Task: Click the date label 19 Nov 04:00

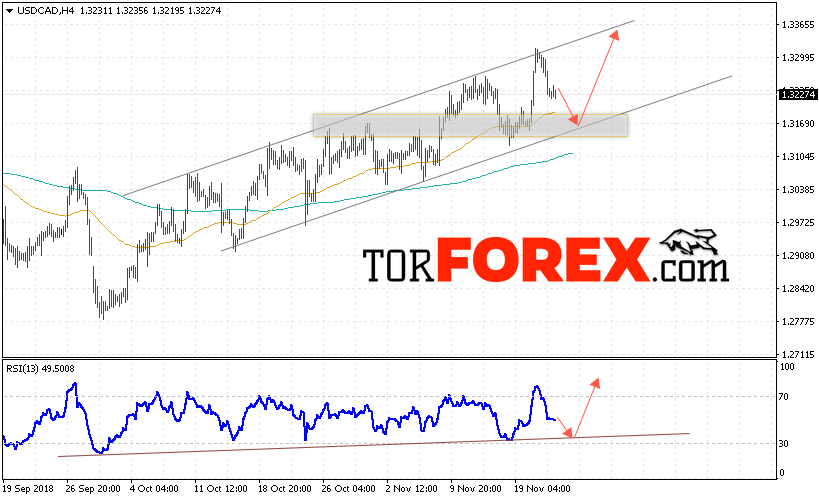Action: pyautogui.click(x=541, y=489)
